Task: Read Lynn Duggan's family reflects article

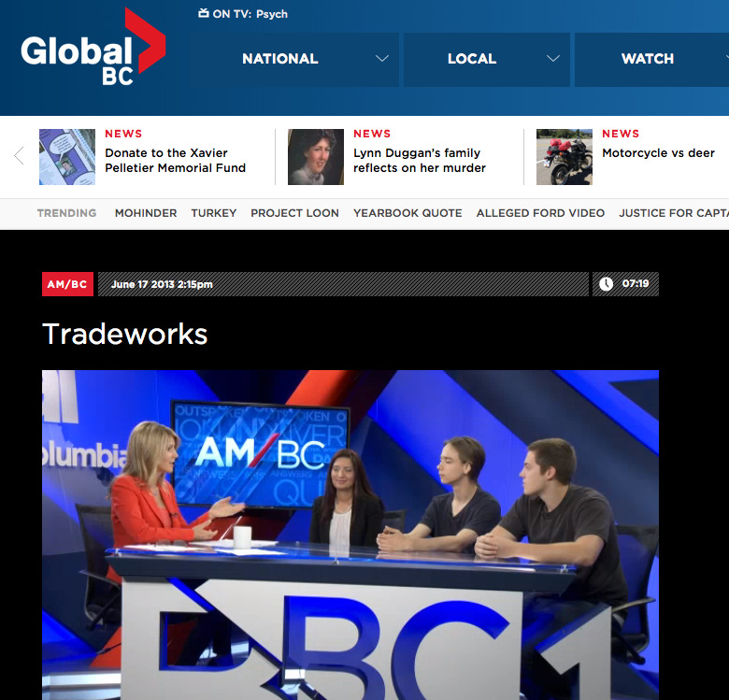Action: [420, 161]
